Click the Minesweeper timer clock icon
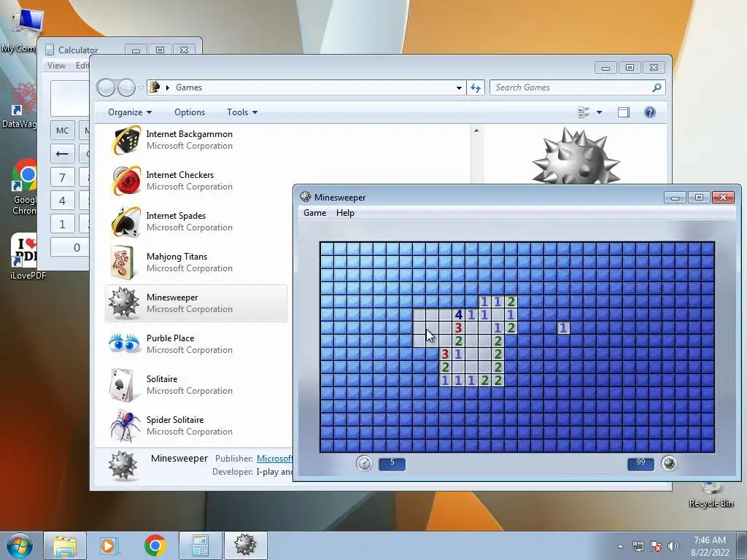 click(x=364, y=463)
